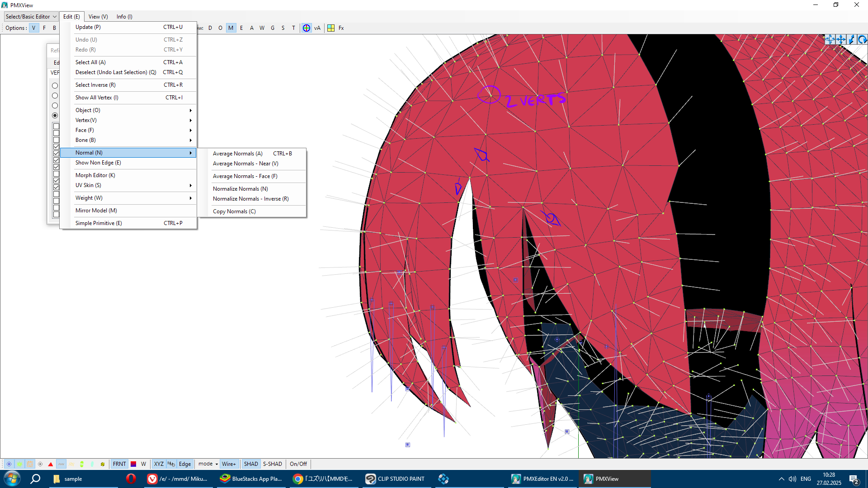
Task: Open the Select/Basic Editor combo box
Action: [31, 17]
